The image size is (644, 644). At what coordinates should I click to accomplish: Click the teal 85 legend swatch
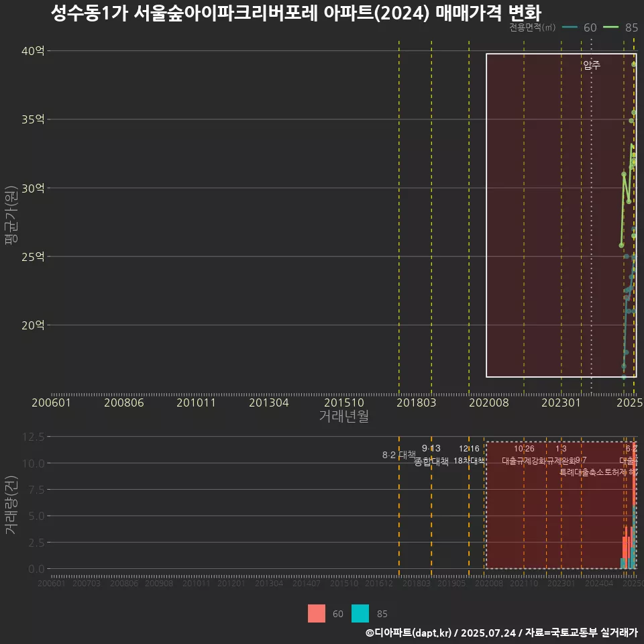(360, 613)
